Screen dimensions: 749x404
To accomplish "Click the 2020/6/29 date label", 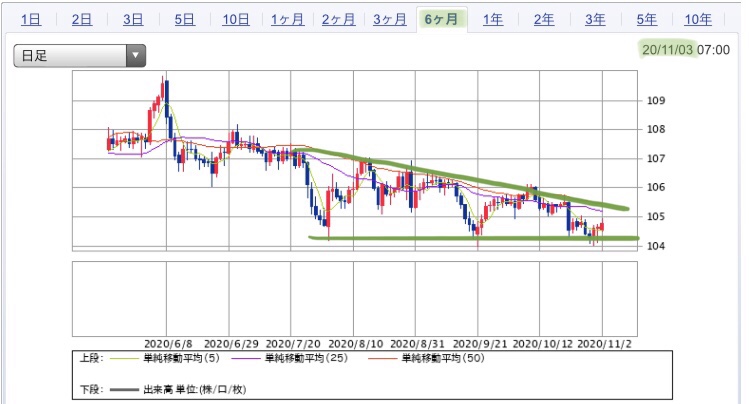I will pyautogui.click(x=231, y=344).
